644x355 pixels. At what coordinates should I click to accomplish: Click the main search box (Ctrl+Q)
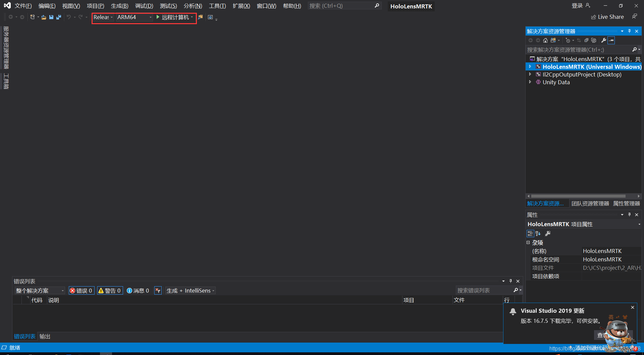coord(344,6)
